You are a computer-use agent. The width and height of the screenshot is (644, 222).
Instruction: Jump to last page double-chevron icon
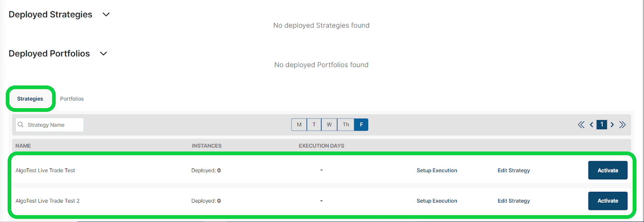622,125
